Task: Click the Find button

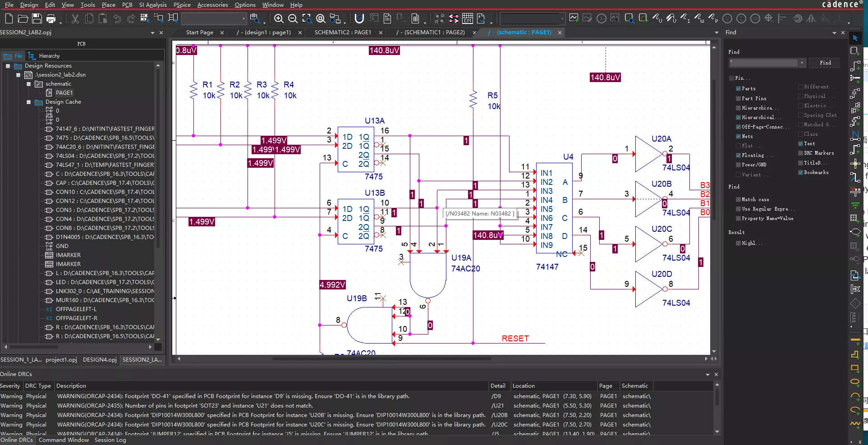Action: tap(824, 63)
